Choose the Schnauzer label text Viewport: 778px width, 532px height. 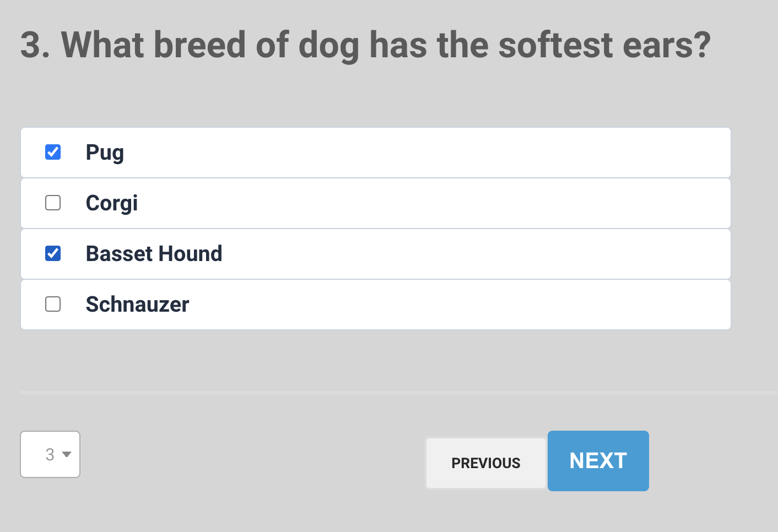137,305
